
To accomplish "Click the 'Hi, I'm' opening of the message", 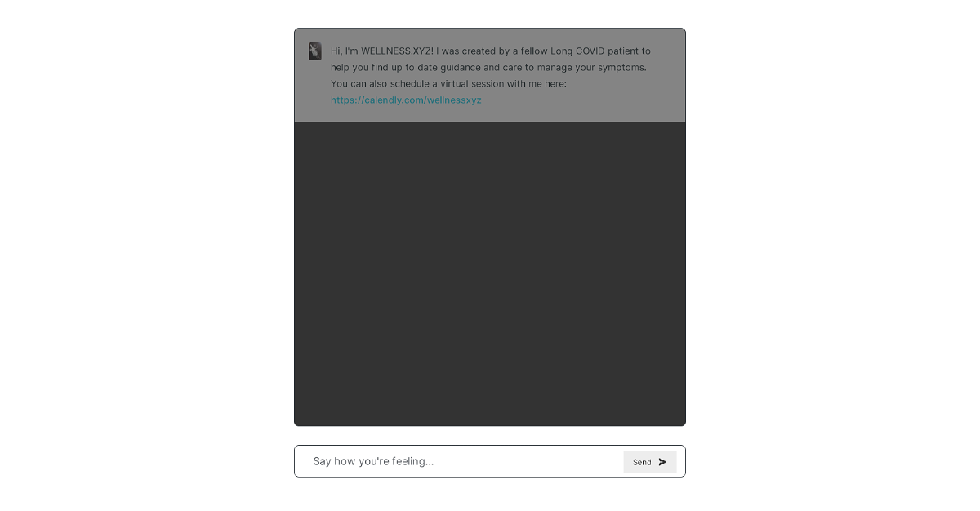I will pos(345,51).
